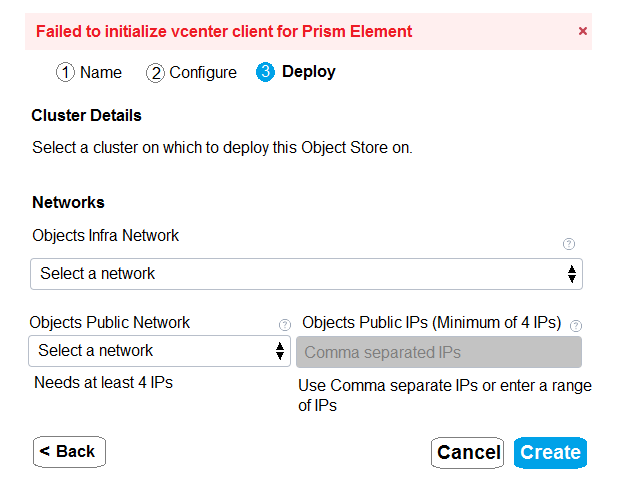Go to the Configure step label
The image size is (633, 497).
coord(203,72)
